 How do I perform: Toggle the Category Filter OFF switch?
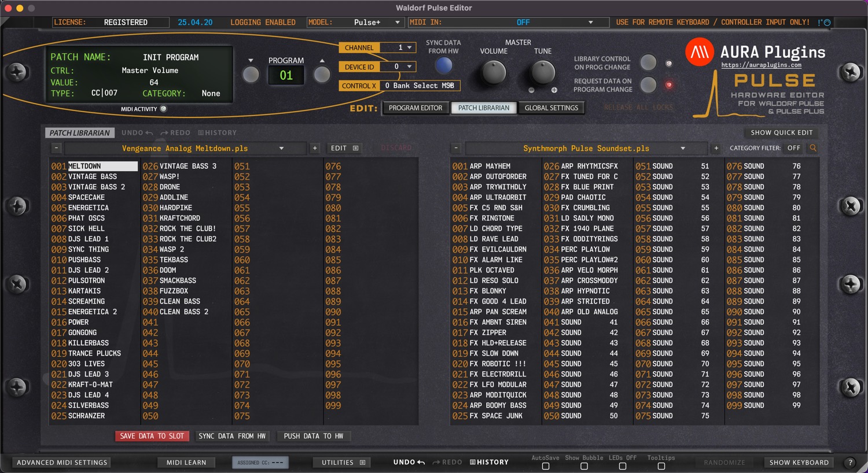(794, 148)
